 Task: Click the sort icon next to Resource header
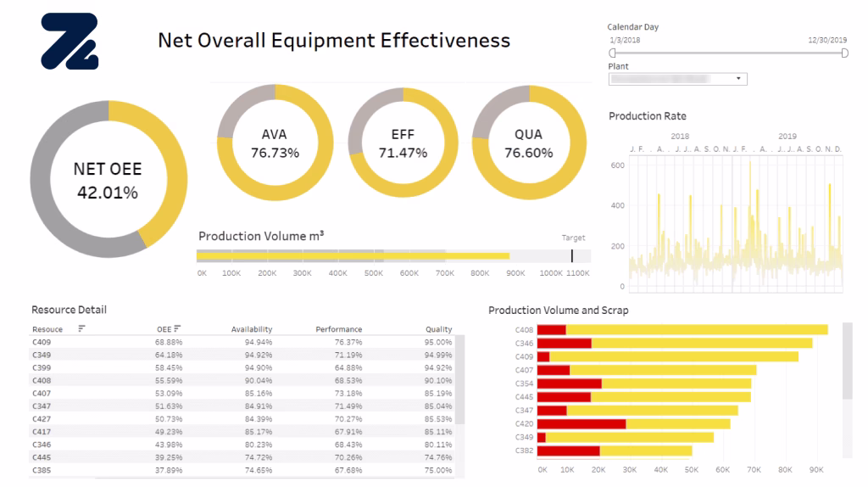point(82,328)
